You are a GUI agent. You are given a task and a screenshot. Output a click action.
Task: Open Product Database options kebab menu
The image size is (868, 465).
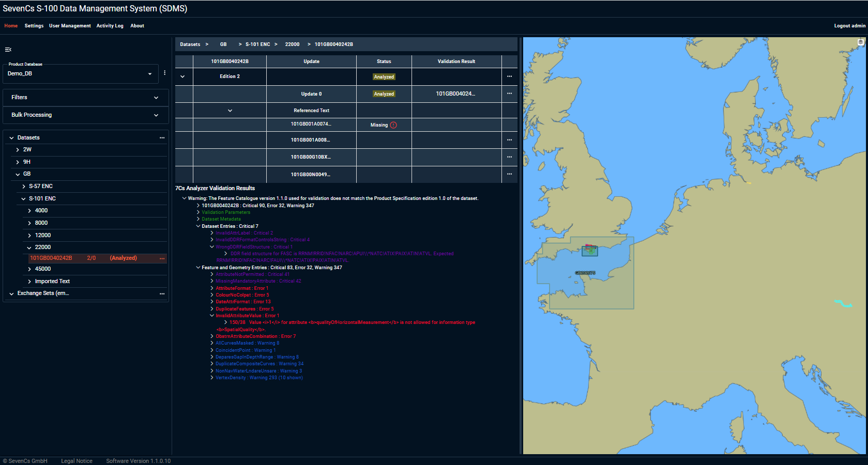click(x=164, y=73)
